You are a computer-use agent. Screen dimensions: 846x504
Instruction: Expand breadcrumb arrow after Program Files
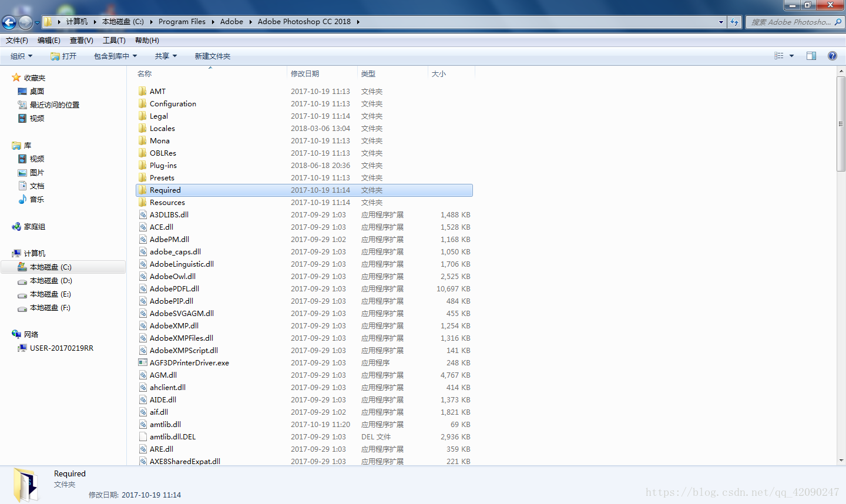[x=213, y=22]
